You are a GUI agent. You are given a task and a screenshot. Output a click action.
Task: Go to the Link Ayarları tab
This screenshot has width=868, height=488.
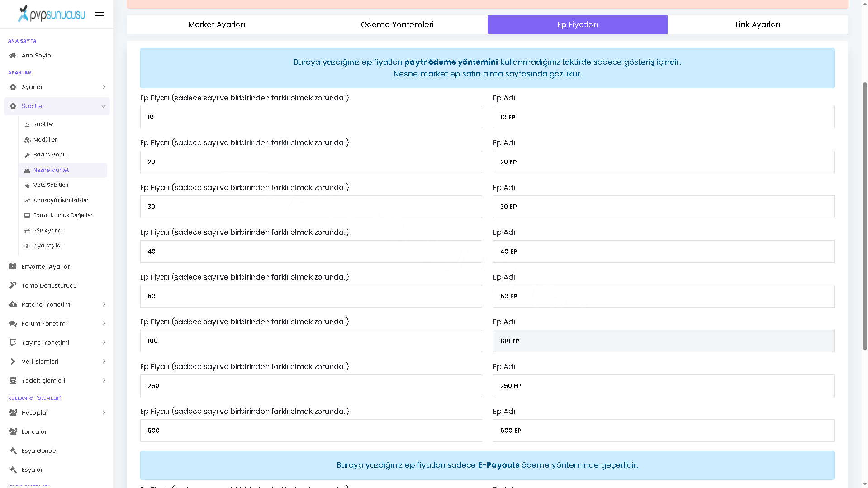(x=758, y=25)
